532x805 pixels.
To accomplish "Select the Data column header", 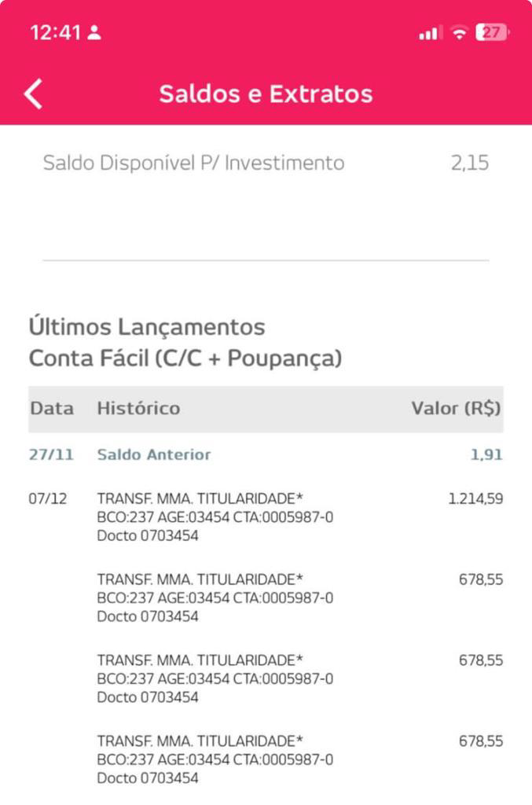I will (50, 408).
